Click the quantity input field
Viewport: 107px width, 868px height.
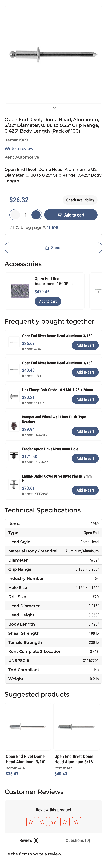26,215
